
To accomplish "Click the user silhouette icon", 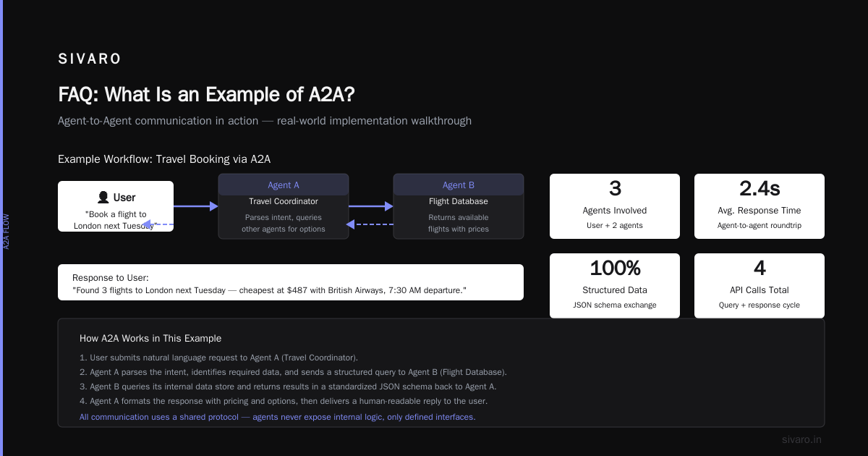I will pyautogui.click(x=103, y=197).
